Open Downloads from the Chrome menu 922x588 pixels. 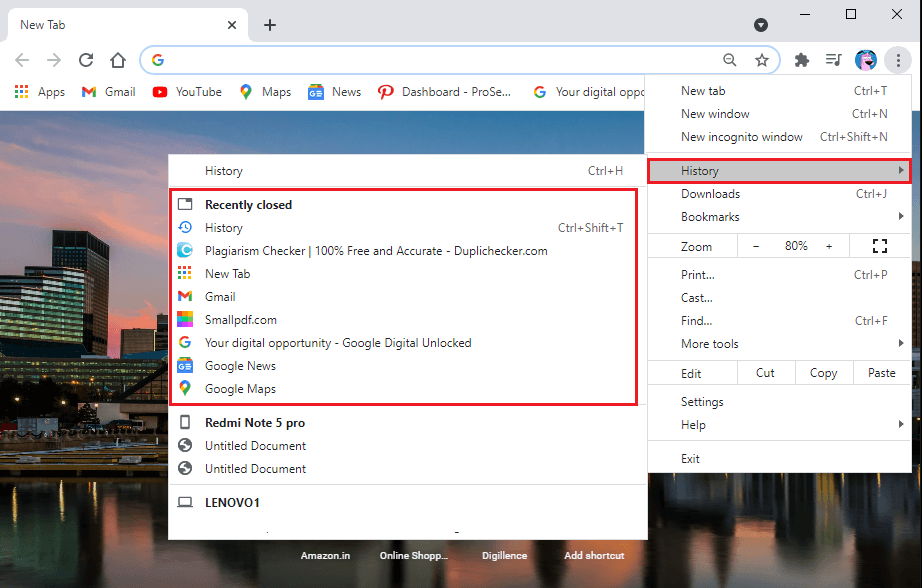(x=711, y=194)
